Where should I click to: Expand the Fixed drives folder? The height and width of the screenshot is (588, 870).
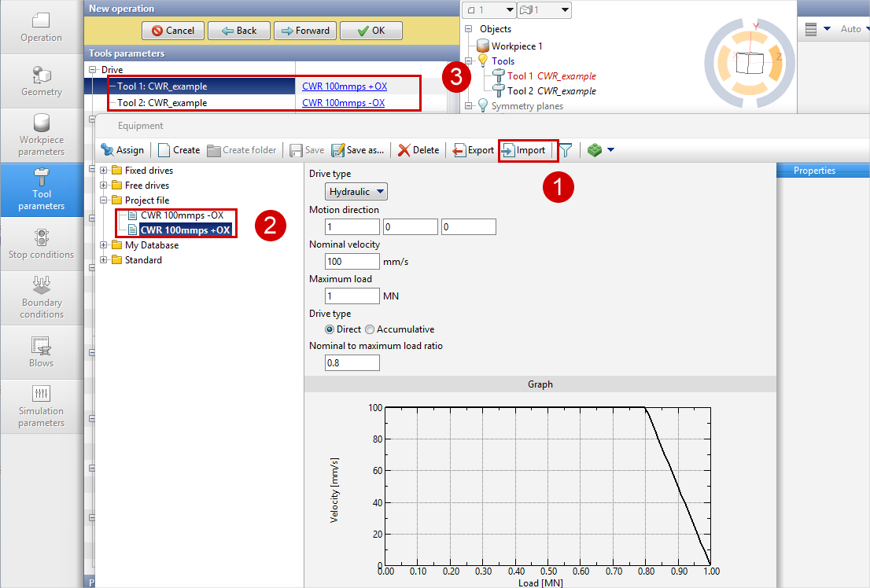click(105, 171)
